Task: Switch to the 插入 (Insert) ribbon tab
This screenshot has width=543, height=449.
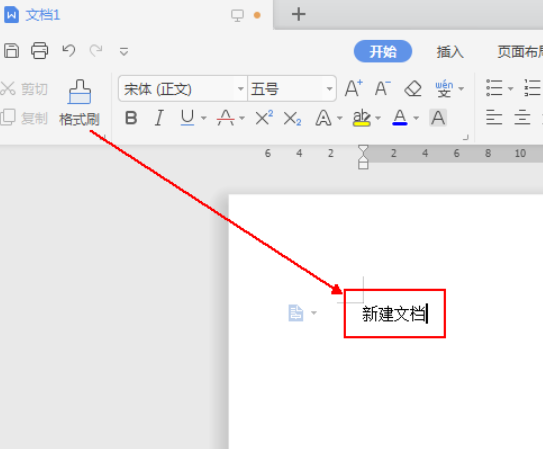Action: pyautogui.click(x=450, y=52)
